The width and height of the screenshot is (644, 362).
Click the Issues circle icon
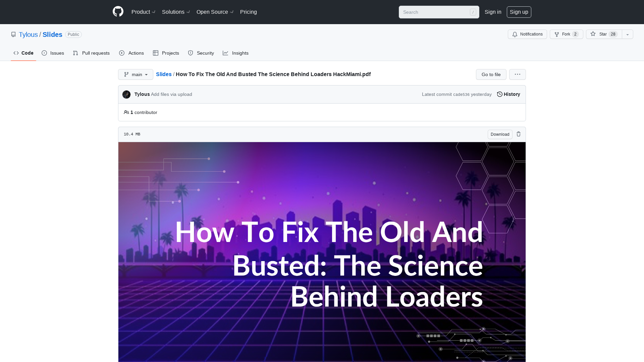pos(44,53)
